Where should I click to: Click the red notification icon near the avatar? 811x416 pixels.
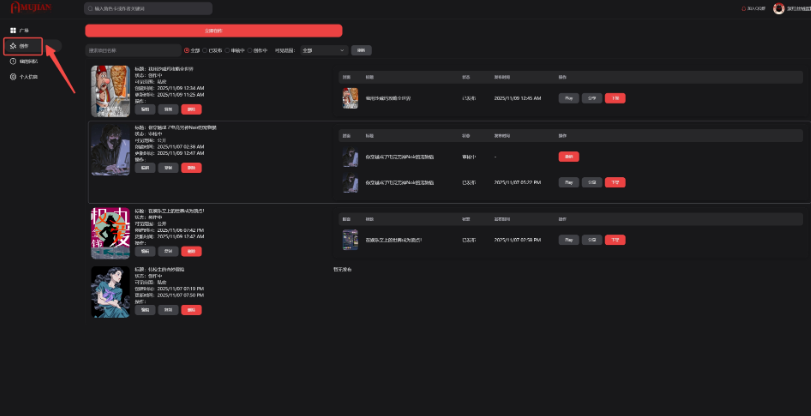pos(744,8)
